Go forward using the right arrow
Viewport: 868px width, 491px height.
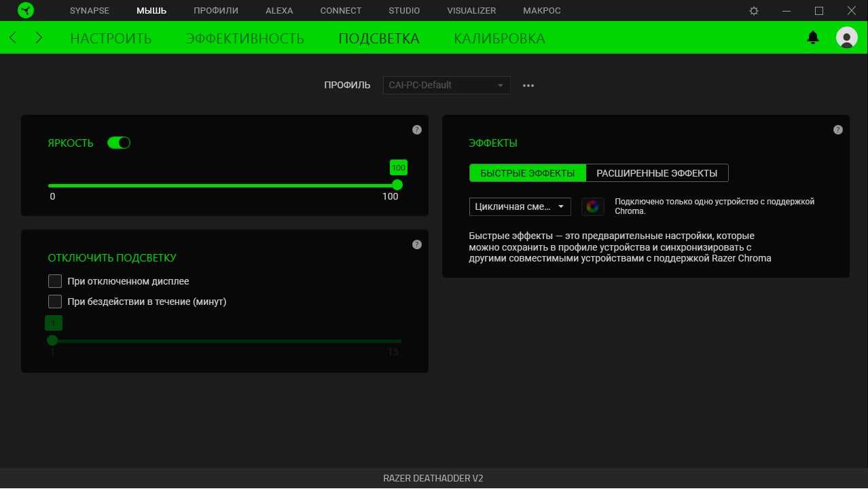point(39,38)
